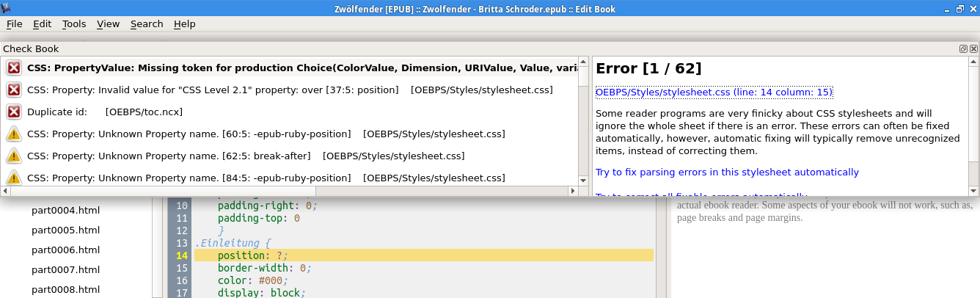Click the error details scroll down arrow

tap(973, 191)
